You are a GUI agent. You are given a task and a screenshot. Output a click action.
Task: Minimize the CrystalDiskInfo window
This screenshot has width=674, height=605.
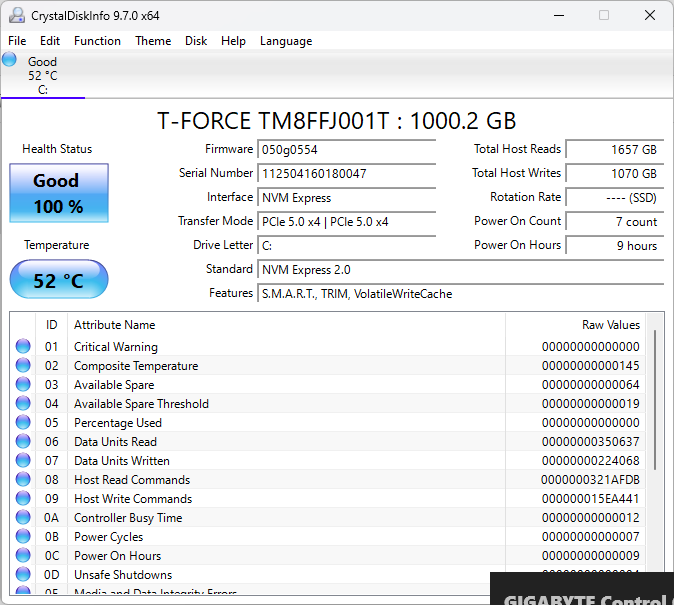click(x=559, y=15)
